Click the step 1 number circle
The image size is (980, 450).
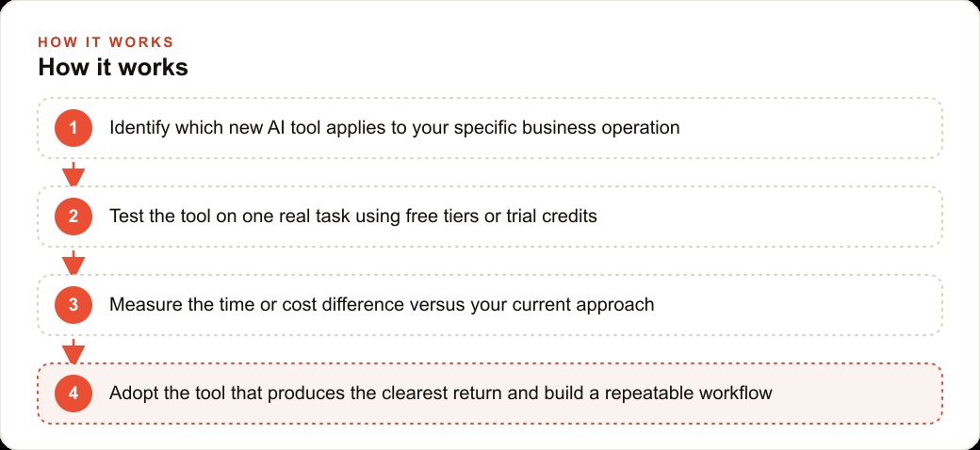coord(73,128)
